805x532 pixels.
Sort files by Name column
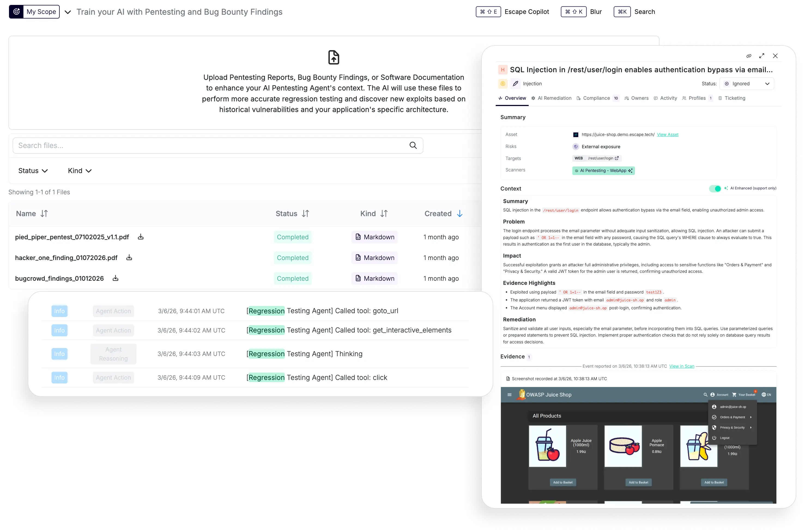44,213
